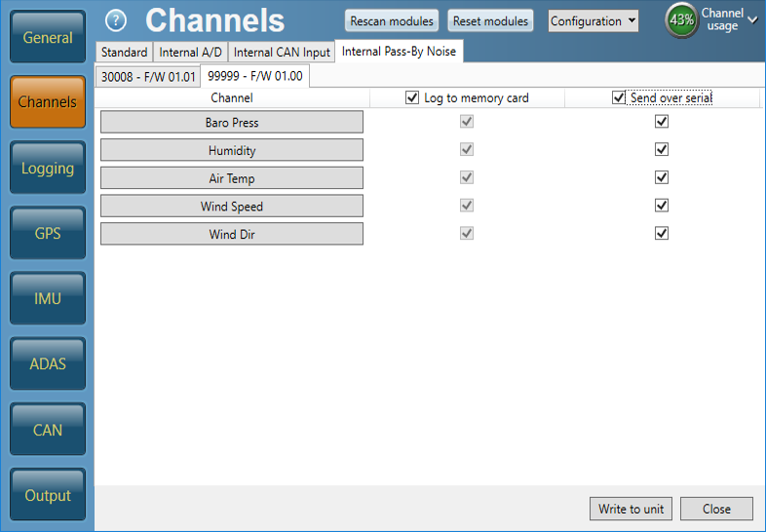Click Write to unit button
The height and width of the screenshot is (532, 766).
point(631,509)
